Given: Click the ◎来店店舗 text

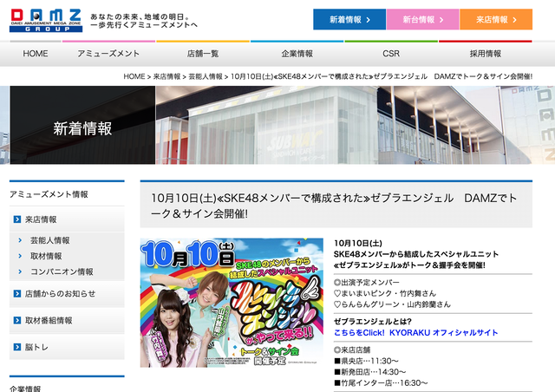Looking at the screenshot, I should [352, 350].
